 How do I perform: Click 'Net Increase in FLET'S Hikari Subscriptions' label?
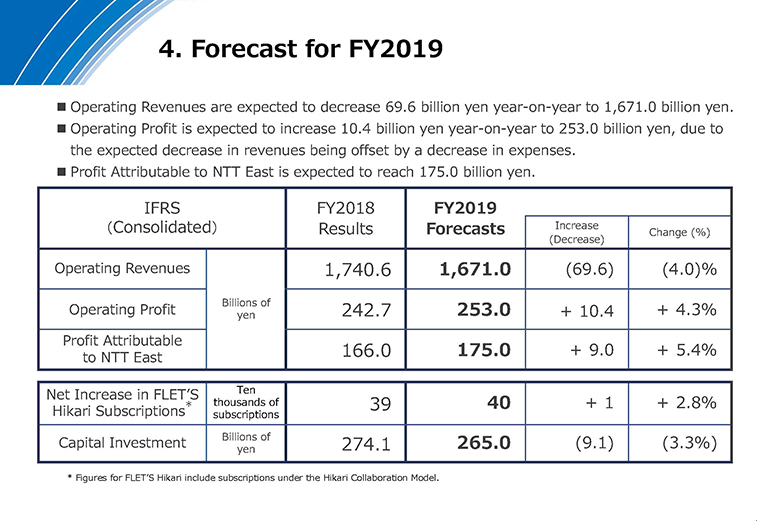122,403
